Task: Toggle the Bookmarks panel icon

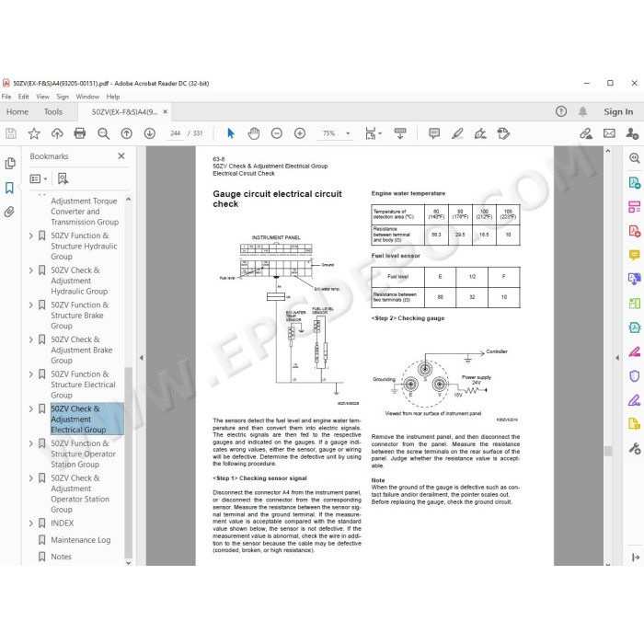Action: point(9,188)
